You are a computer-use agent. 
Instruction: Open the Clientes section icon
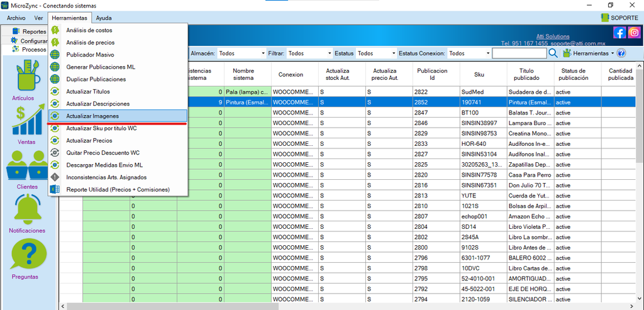tap(28, 165)
